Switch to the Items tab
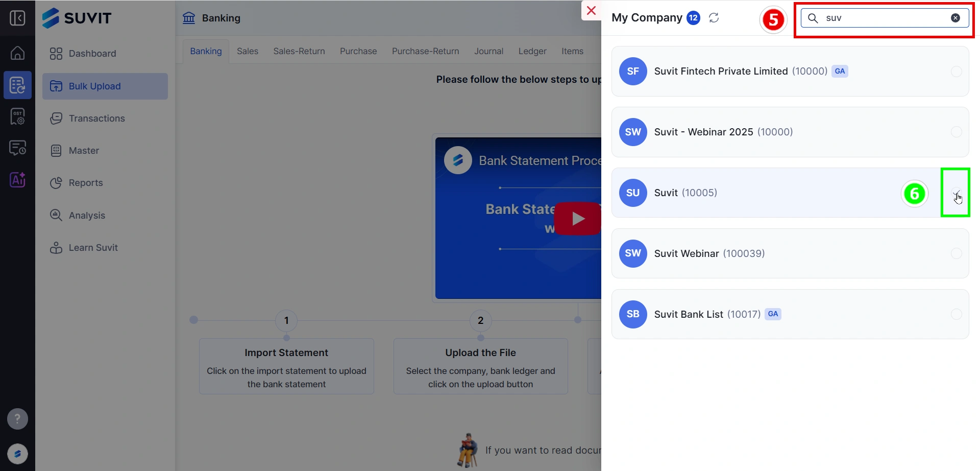The image size is (980, 471). (572, 51)
